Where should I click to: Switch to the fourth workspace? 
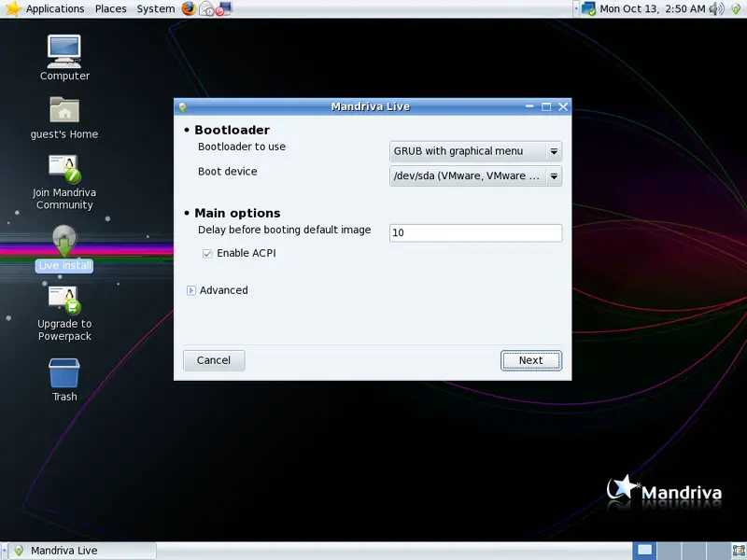717,551
